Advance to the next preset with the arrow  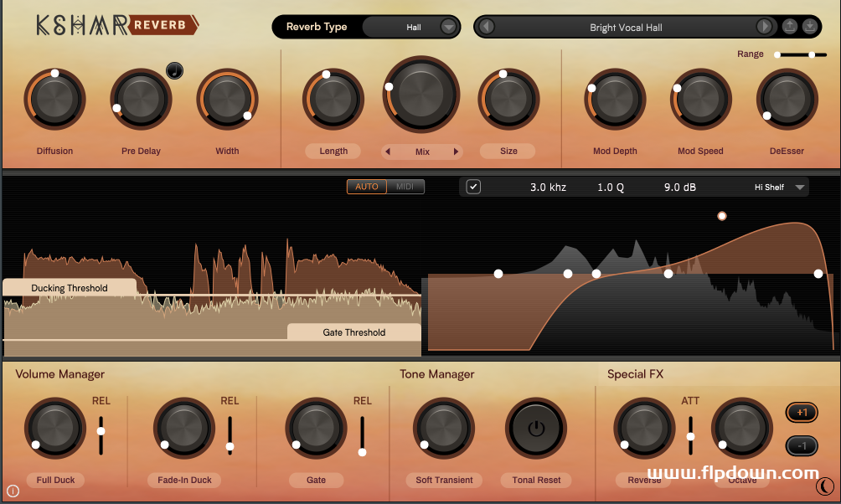pyautogui.click(x=764, y=27)
